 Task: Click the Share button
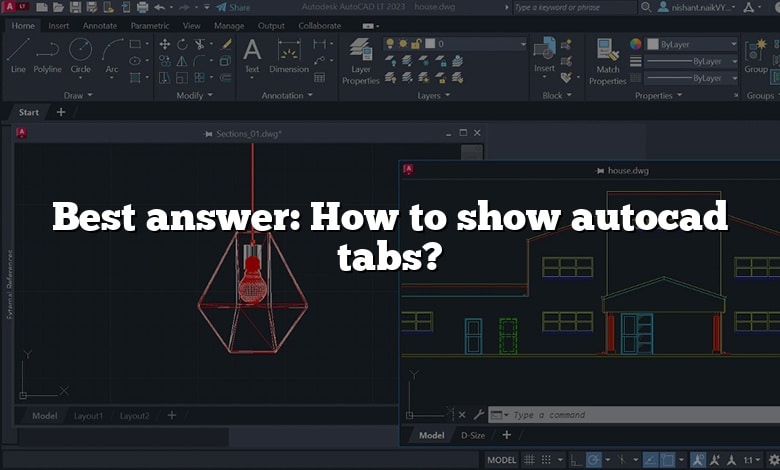[234, 7]
